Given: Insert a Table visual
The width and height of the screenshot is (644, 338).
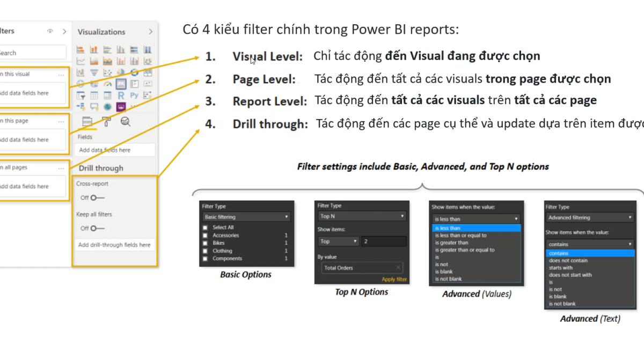Looking at the screenshot, I should [x=94, y=95].
